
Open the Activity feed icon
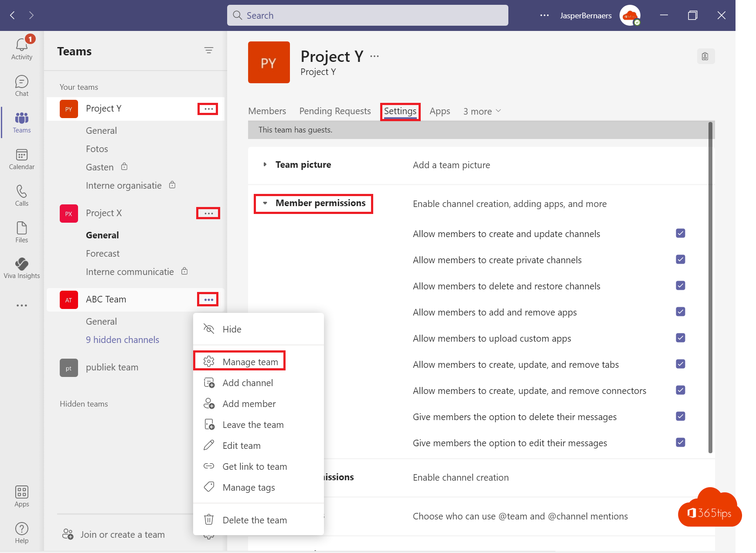coord(21,48)
